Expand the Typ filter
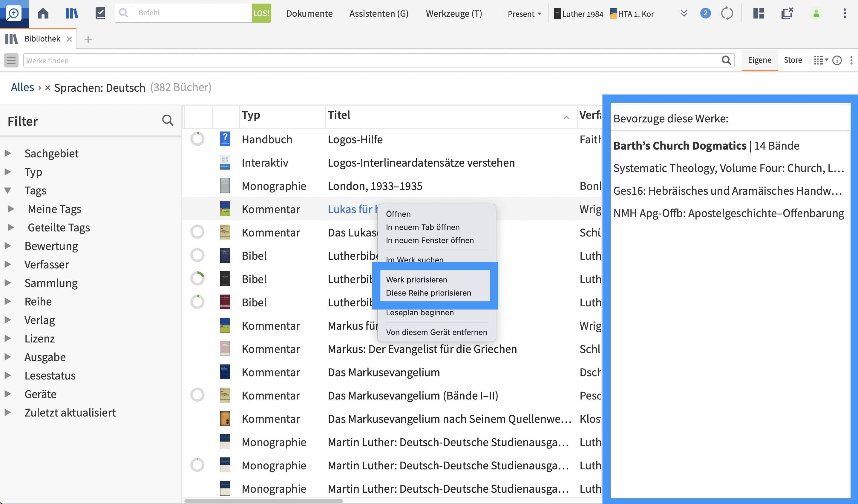This screenshot has width=858, height=504. pos(8,171)
